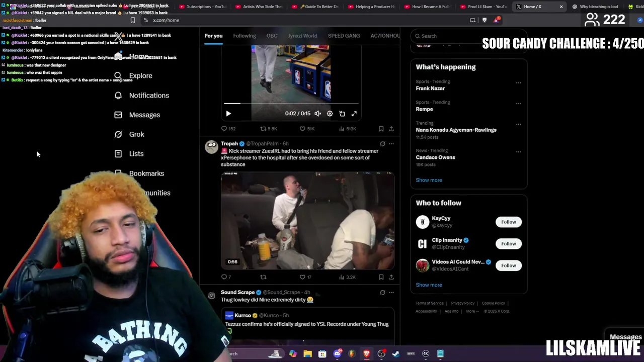Open the Candace Owens trending topic
This screenshot has height=362, width=644.
point(435,157)
